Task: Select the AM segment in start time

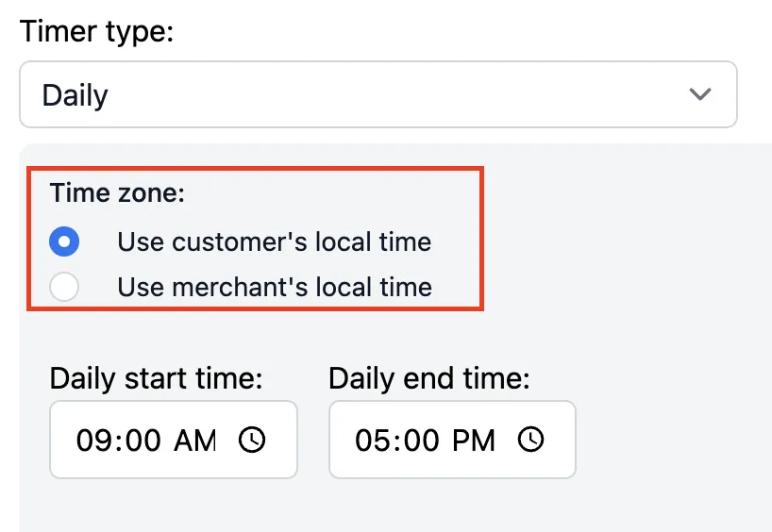Action: pyautogui.click(x=195, y=440)
